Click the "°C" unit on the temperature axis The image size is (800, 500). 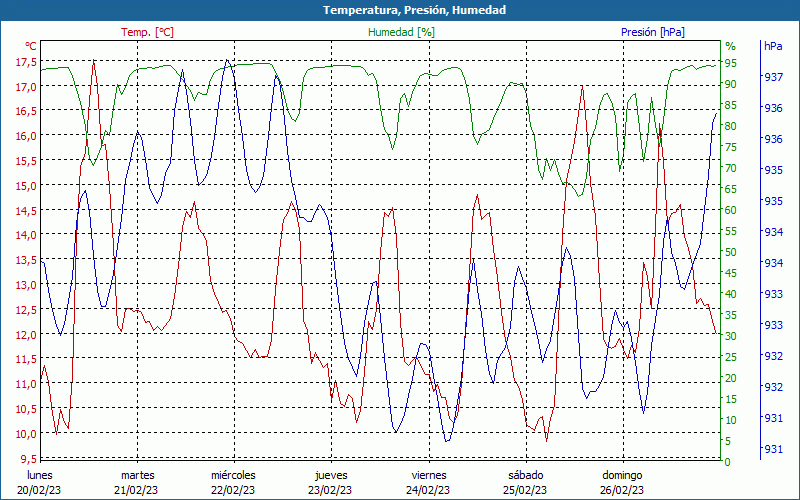(31, 46)
